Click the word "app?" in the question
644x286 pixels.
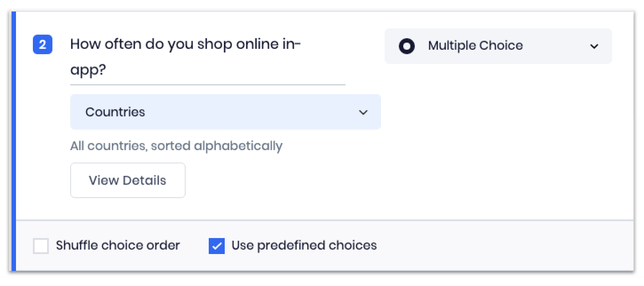(x=88, y=71)
